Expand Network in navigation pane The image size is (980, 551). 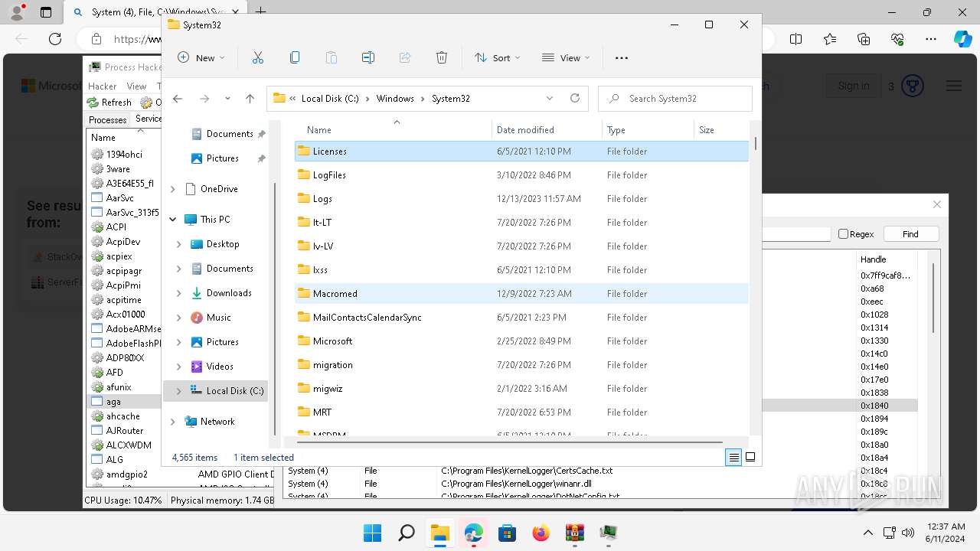click(x=172, y=422)
